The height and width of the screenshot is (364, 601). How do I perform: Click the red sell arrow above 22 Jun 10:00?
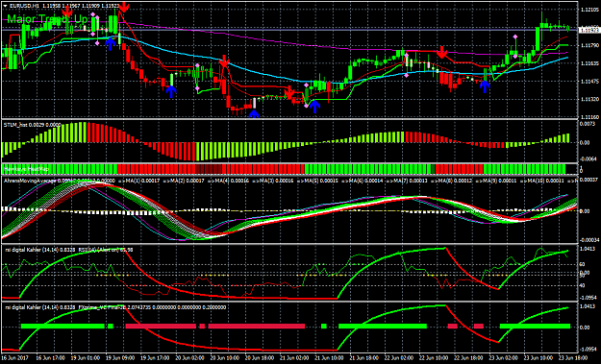pyautogui.click(x=442, y=52)
